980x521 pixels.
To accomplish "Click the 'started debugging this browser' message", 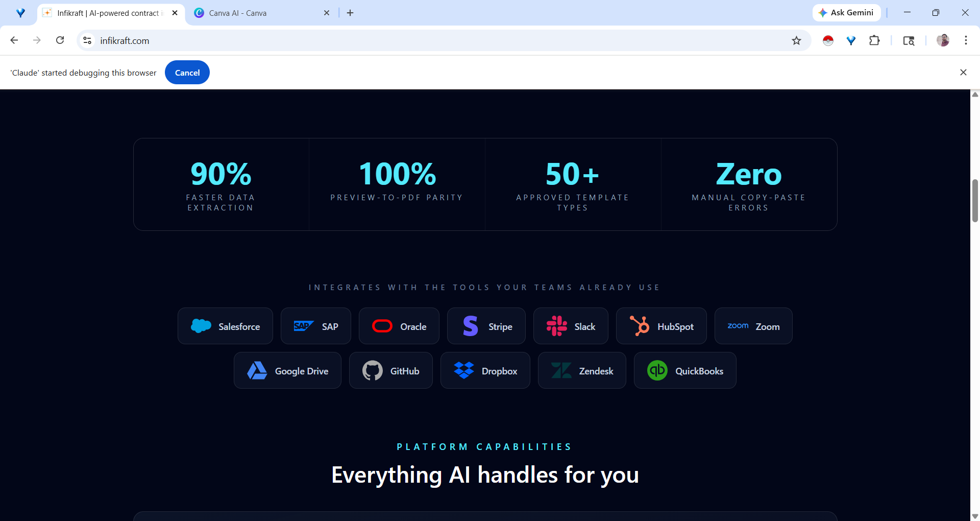I will point(84,73).
